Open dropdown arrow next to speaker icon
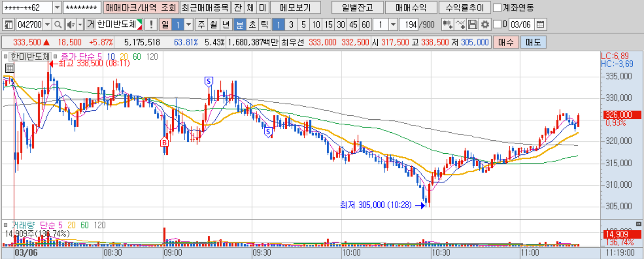 [80, 24]
